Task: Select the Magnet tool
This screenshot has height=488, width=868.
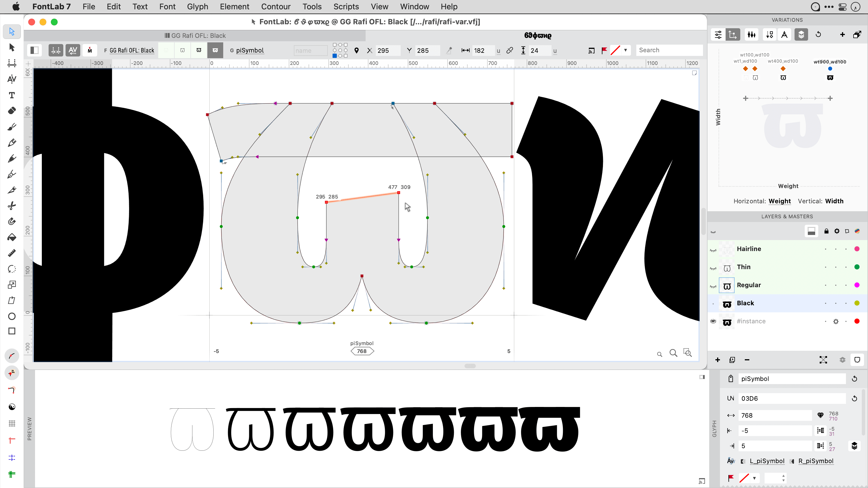Action: click(12, 221)
